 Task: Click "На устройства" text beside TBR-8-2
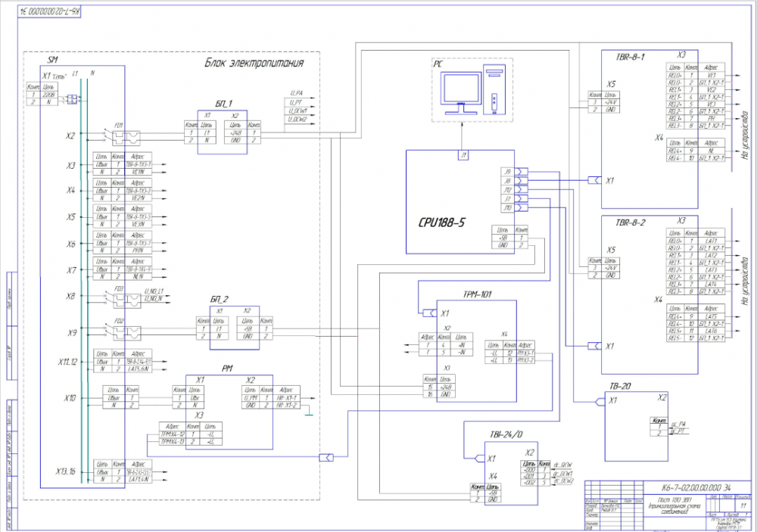tap(745, 281)
